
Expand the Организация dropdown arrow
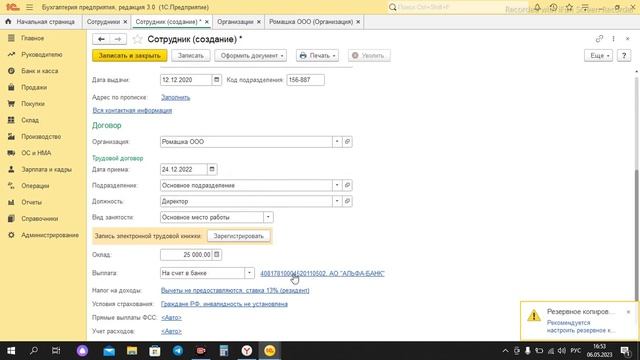(337, 142)
